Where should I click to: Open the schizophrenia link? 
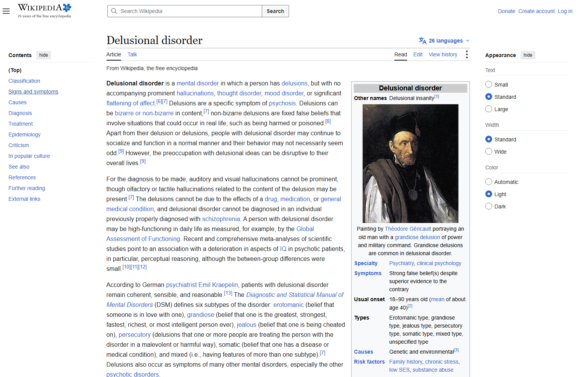pos(221,219)
